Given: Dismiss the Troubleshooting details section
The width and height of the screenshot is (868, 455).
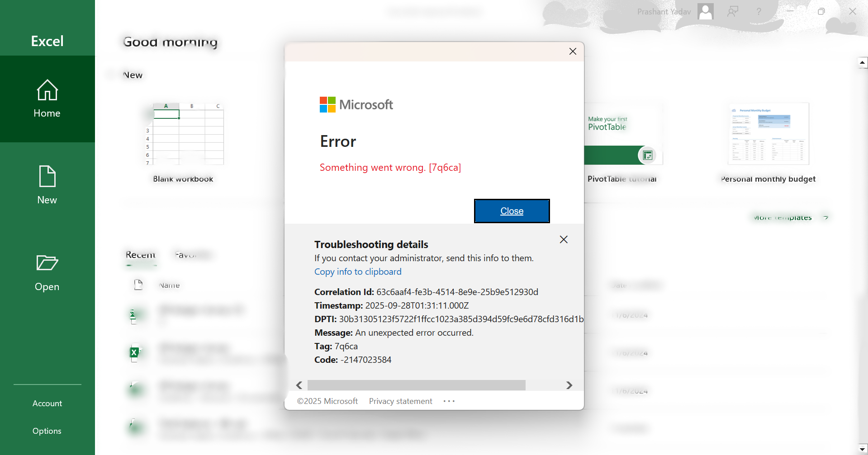Looking at the screenshot, I should tap(564, 239).
